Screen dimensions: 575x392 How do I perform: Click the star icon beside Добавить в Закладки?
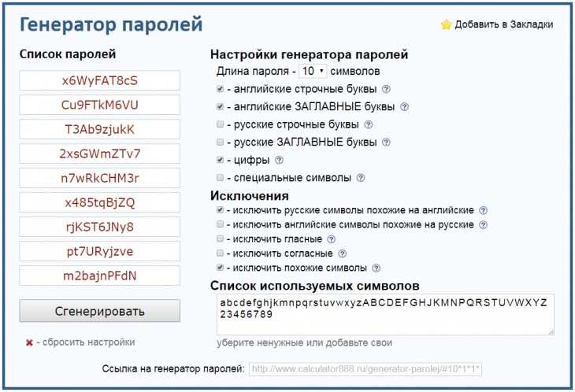coord(446,24)
